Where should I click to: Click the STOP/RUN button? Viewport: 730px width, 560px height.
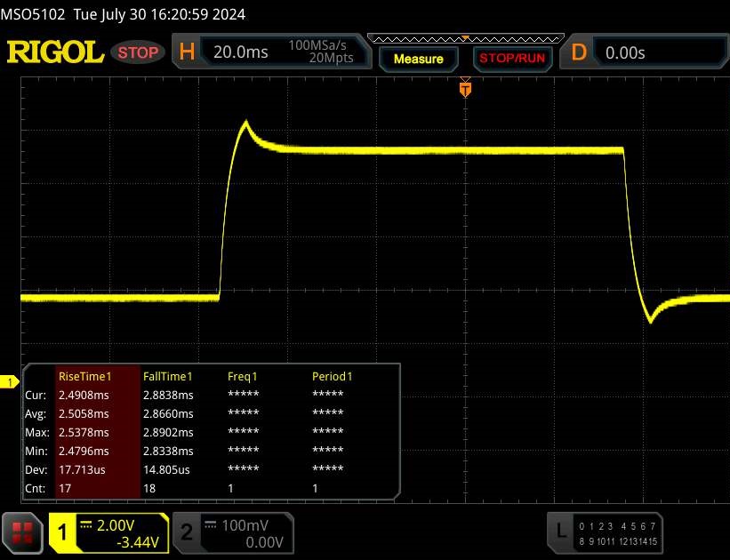pyautogui.click(x=512, y=59)
